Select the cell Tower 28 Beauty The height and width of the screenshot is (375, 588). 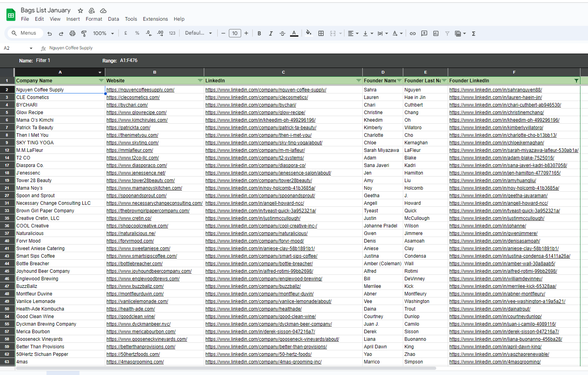pyautogui.click(x=60, y=181)
